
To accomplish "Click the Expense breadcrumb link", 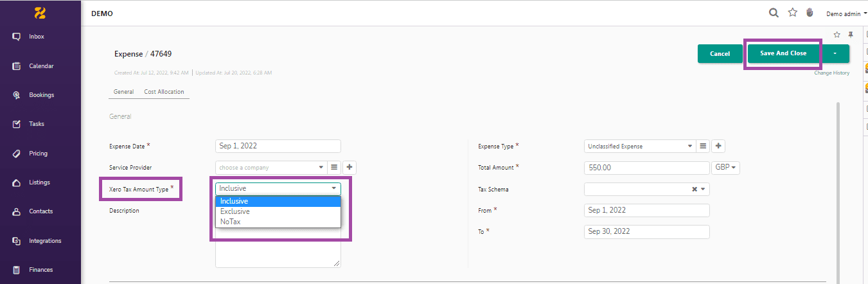I will 128,54.
